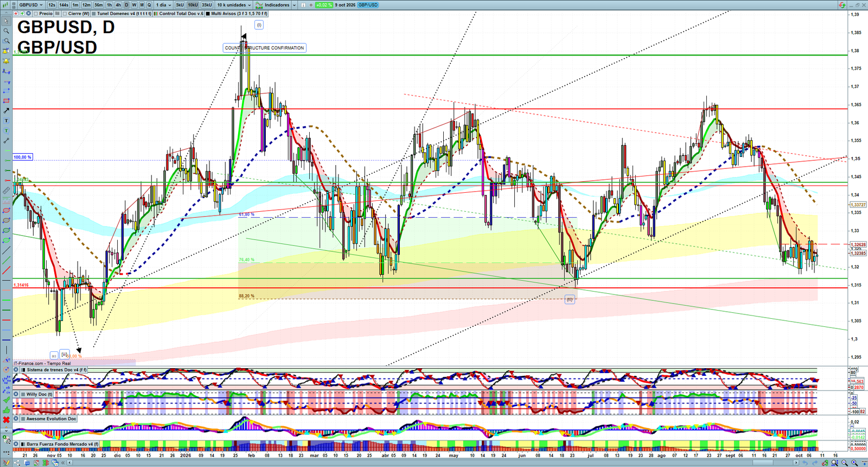The width and height of the screenshot is (868, 467).
Task: Pick the red diagonal line tool
Action: 7,270
